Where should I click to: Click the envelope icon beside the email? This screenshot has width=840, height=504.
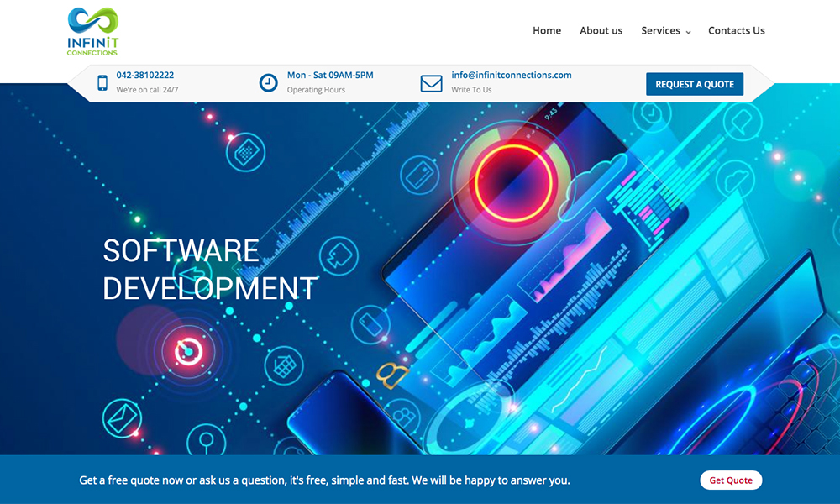click(431, 83)
